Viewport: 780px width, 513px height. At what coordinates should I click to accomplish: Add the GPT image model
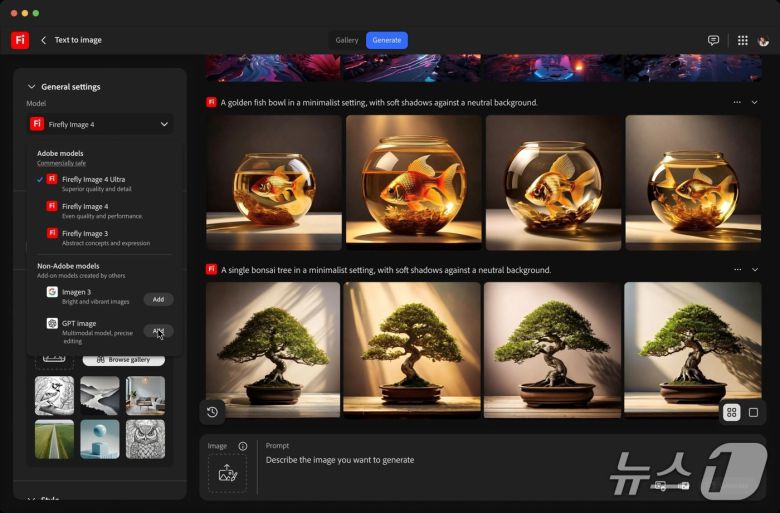[x=158, y=331]
